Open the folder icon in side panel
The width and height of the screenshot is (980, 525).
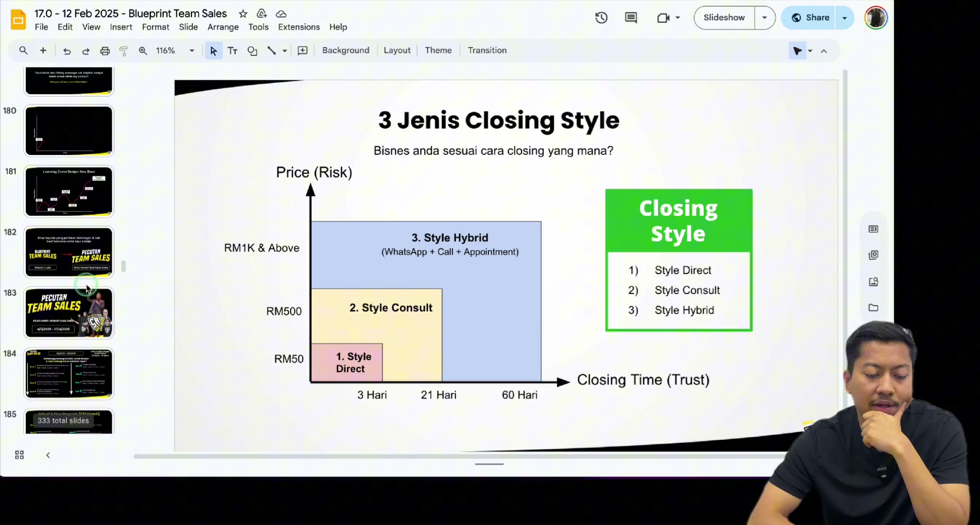(x=874, y=308)
